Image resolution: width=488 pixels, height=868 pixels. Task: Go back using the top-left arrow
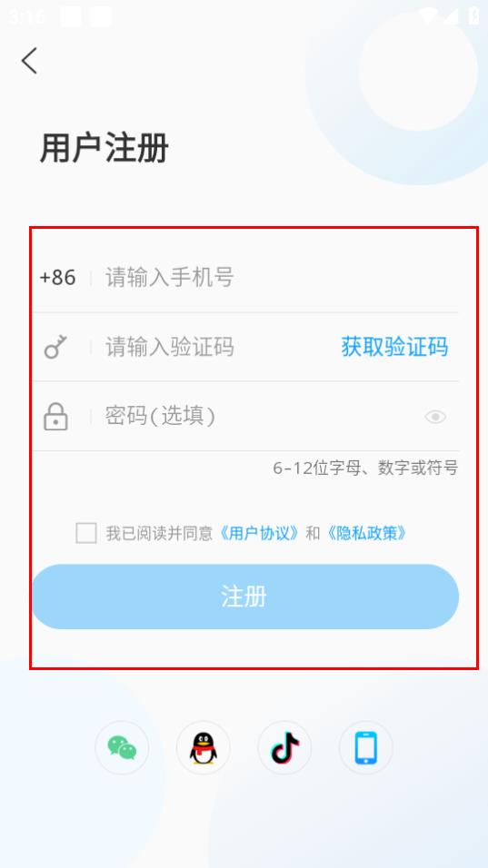(30, 60)
